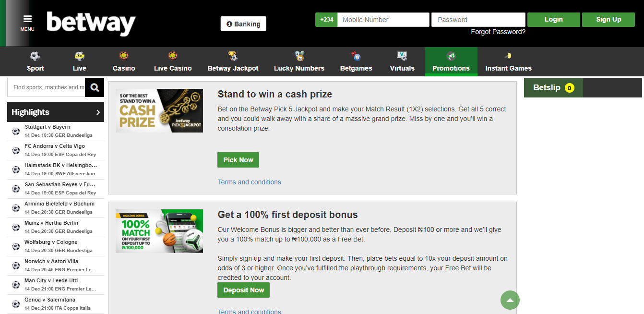Open the hamburger MENU icon
The image size is (644, 314).
click(27, 19)
